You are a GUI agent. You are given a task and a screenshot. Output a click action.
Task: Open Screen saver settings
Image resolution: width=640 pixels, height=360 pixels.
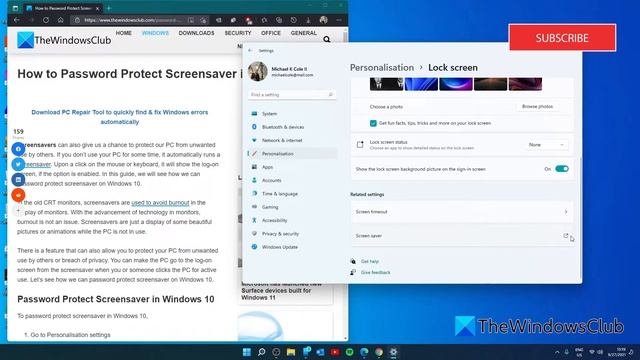pos(462,236)
